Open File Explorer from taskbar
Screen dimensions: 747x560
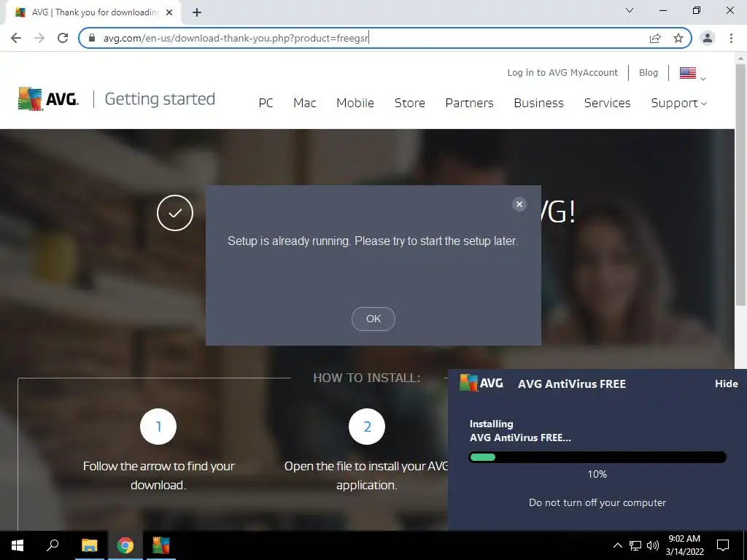(x=89, y=545)
